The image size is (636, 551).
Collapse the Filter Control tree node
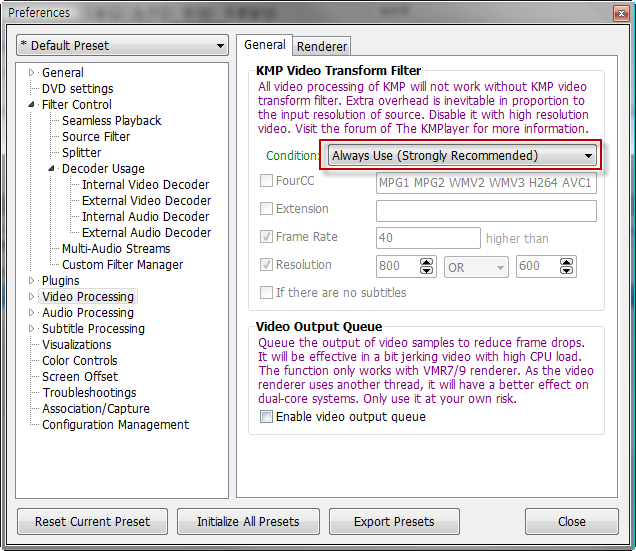point(31,105)
